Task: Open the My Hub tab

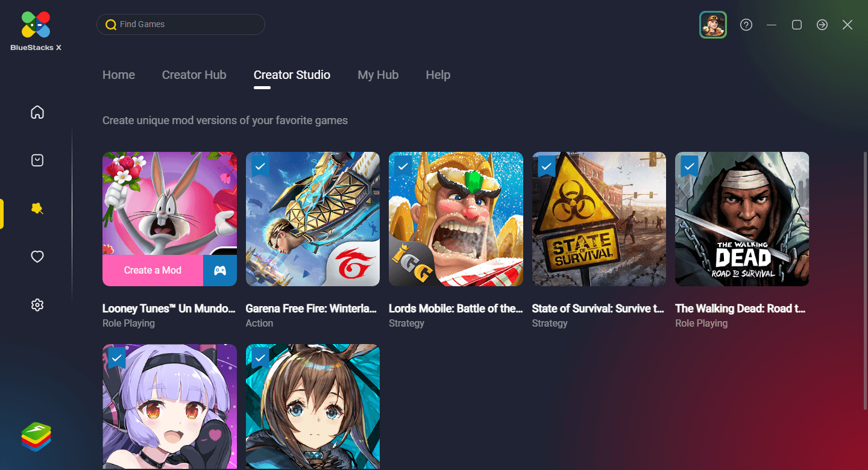Action: pos(378,75)
